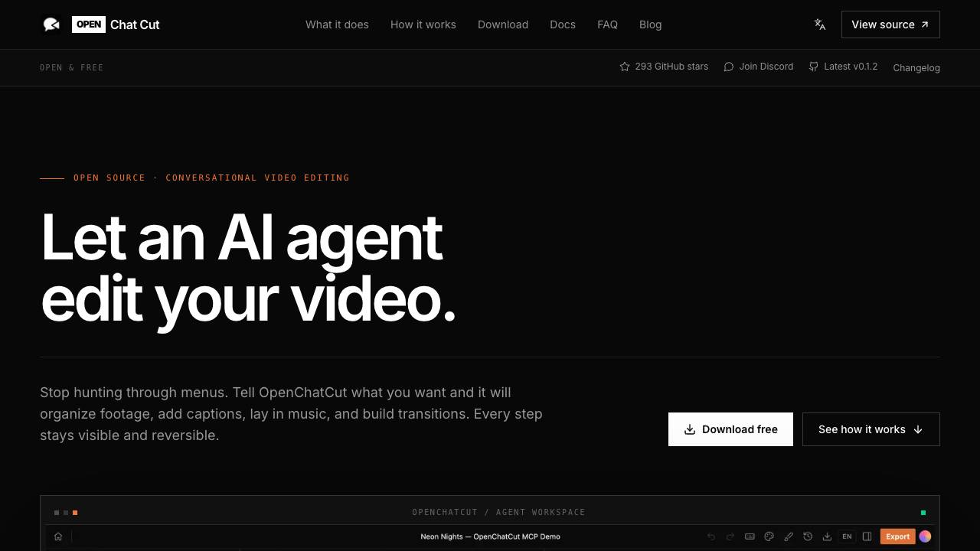This screenshot has width=980, height=551.
Task: Toggle the side panel layout icon
Action: (x=867, y=536)
